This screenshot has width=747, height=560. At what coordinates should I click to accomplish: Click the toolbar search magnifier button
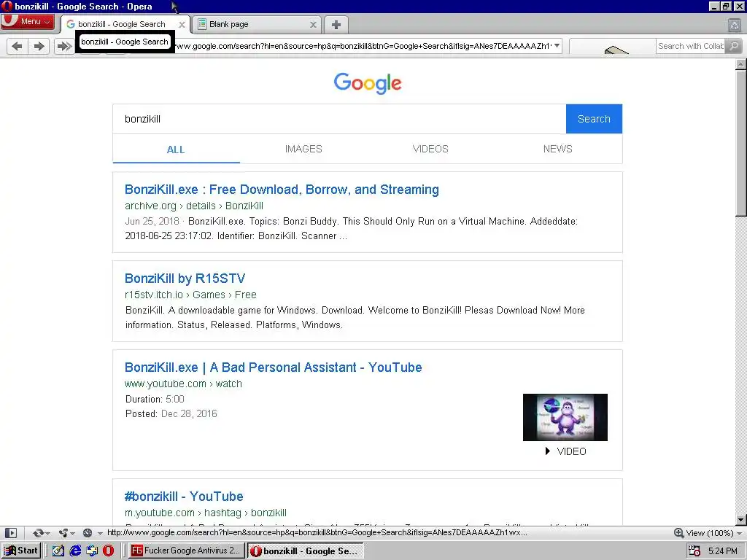tap(734, 46)
